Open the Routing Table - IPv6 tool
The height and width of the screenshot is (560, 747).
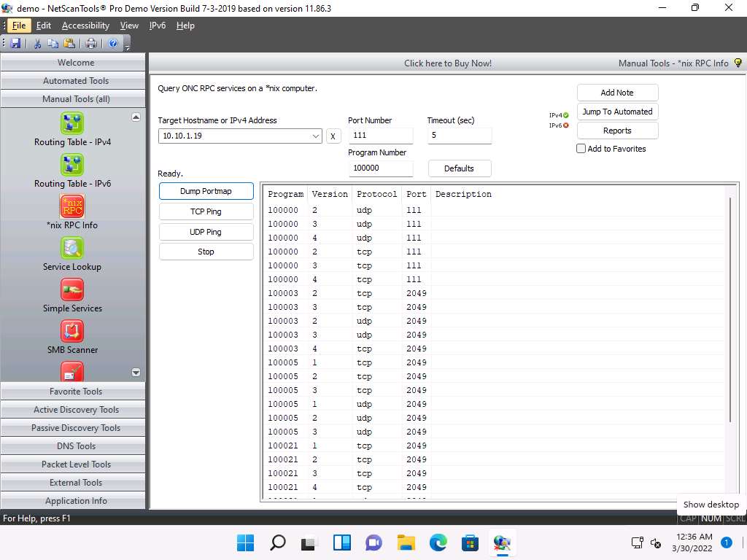click(72, 166)
